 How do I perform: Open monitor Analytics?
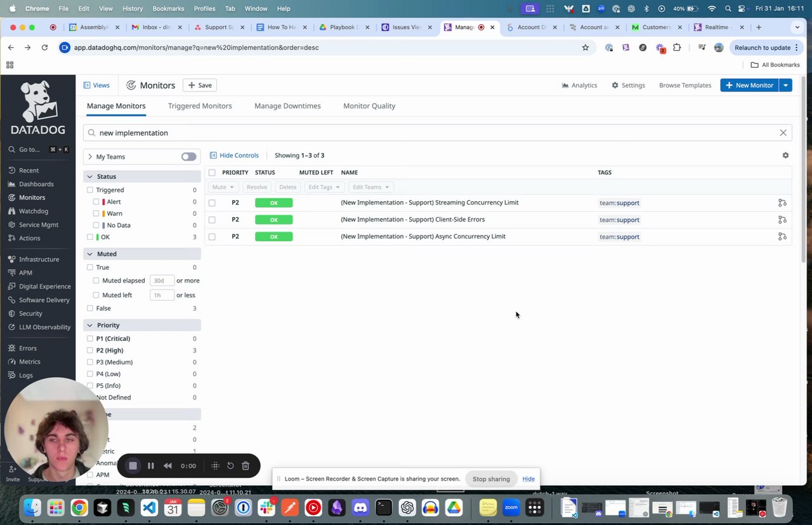point(579,85)
